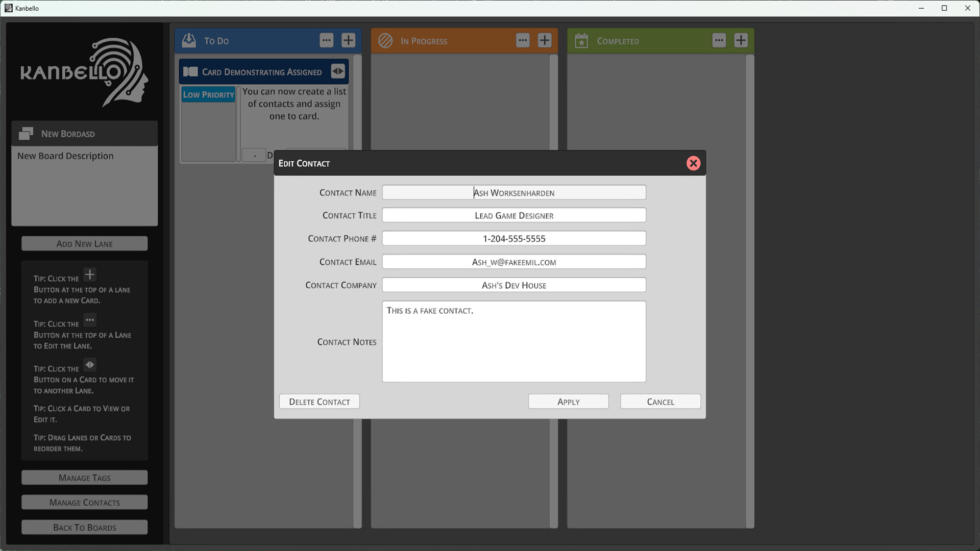Open Manage Contacts
The image size is (980, 551).
[84, 502]
